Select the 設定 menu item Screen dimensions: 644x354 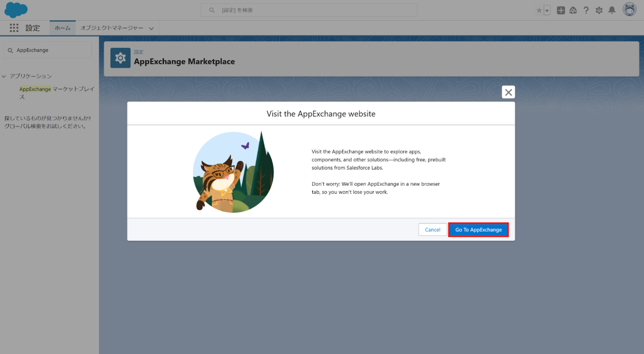(x=33, y=28)
